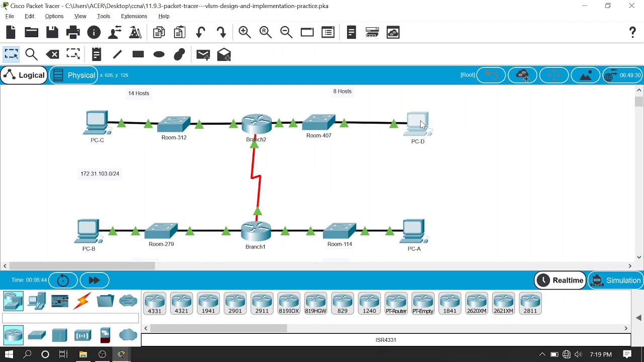
Task: Redo the last action
Action: tap(221, 33)
